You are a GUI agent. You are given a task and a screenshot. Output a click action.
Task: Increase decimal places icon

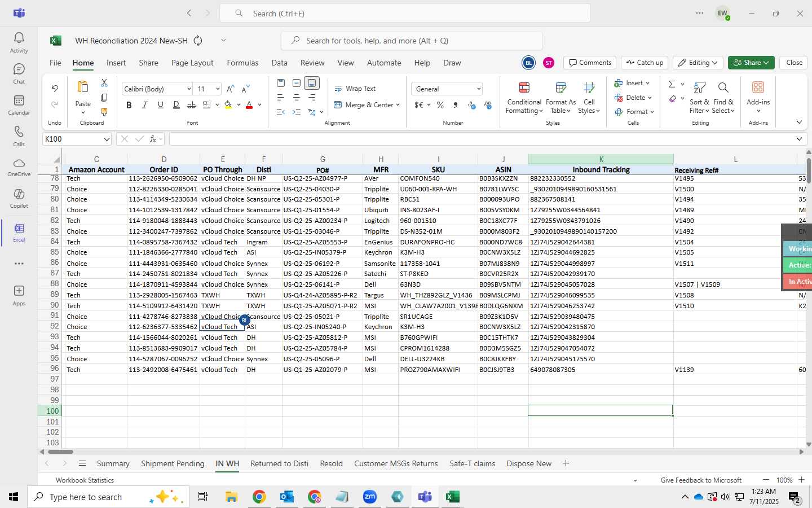(472, 105)
